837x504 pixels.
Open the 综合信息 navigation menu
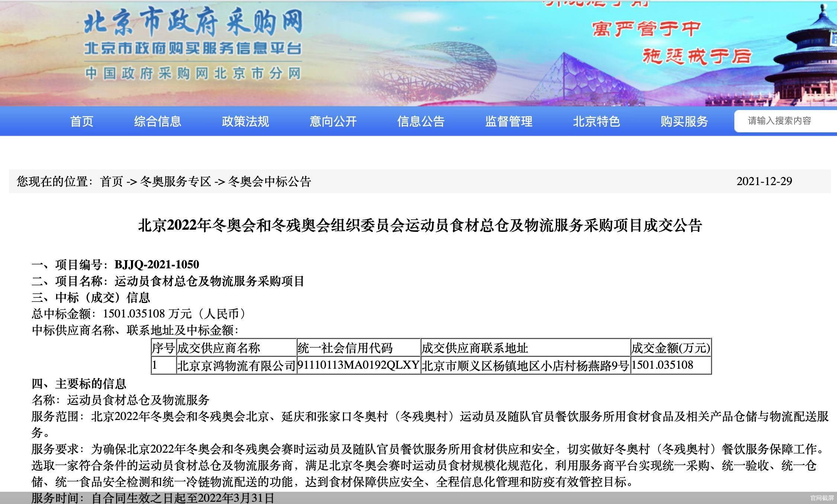coord(157,121)
